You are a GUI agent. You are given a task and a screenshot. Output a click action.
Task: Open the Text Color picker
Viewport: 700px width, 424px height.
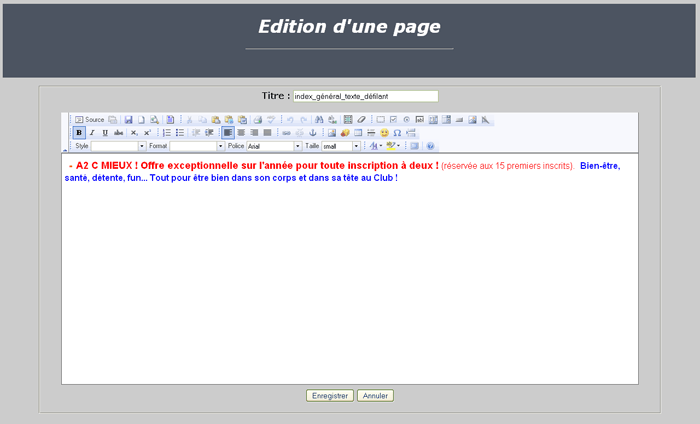(x=375, y=146)
